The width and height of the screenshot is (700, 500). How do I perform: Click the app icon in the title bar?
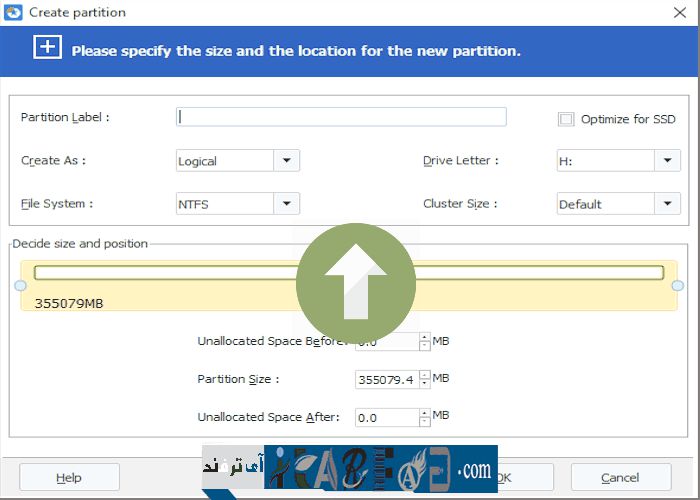tap(13, 12)
